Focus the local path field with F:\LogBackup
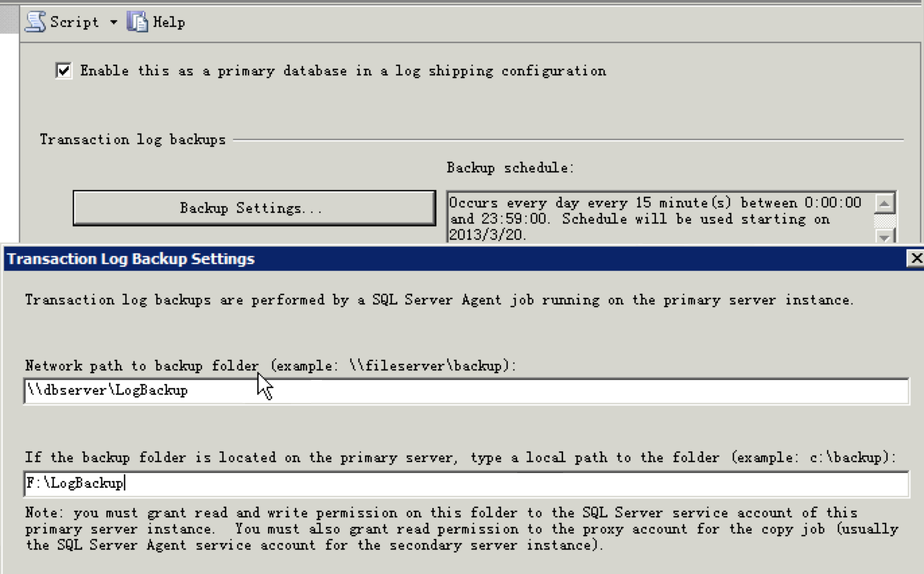Image resolution: width=924 pixels, height=574 pixels. 465,483
